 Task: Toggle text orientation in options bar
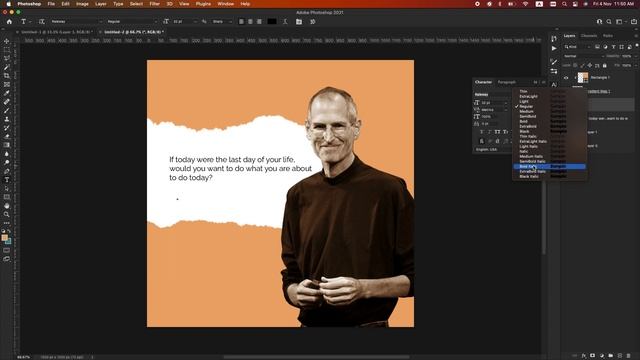[42, 22]
